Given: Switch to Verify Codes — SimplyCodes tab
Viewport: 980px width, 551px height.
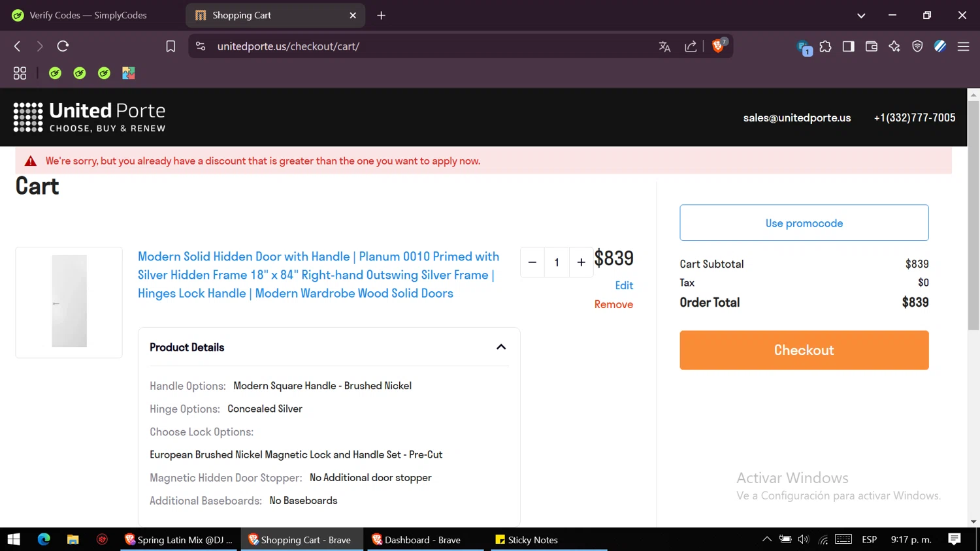Looking at the screenshot, I should 88,15.
